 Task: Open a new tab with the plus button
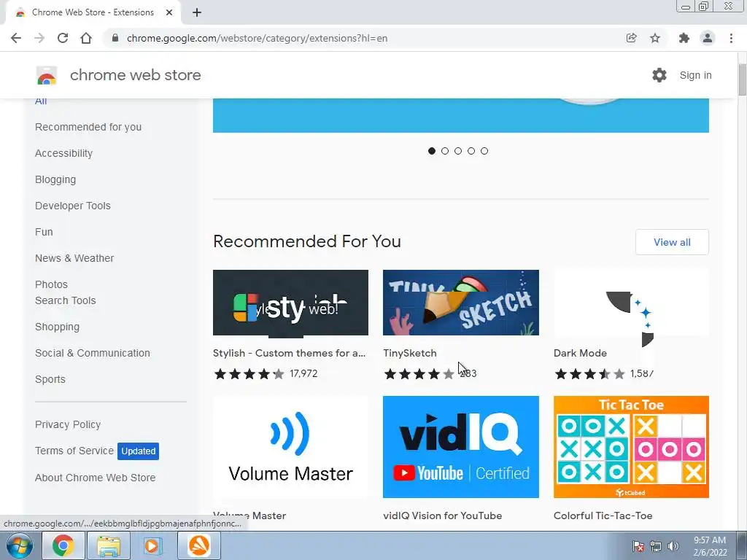coord(197,12)
